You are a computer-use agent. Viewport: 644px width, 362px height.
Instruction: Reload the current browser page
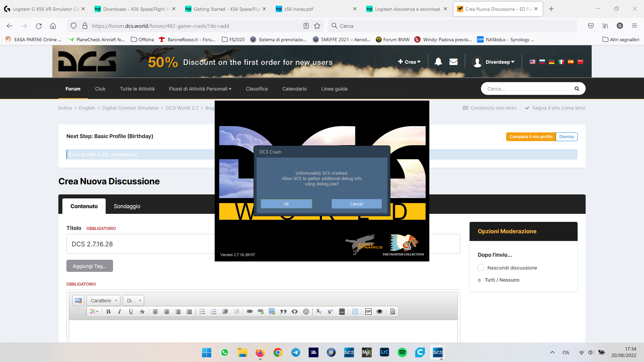pos(39,26)
